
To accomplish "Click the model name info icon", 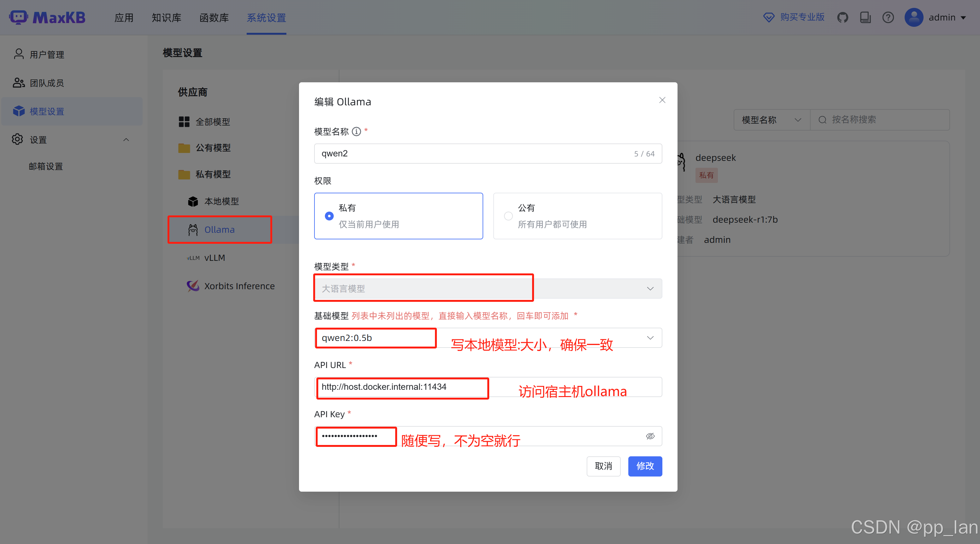I will (356, 132).
